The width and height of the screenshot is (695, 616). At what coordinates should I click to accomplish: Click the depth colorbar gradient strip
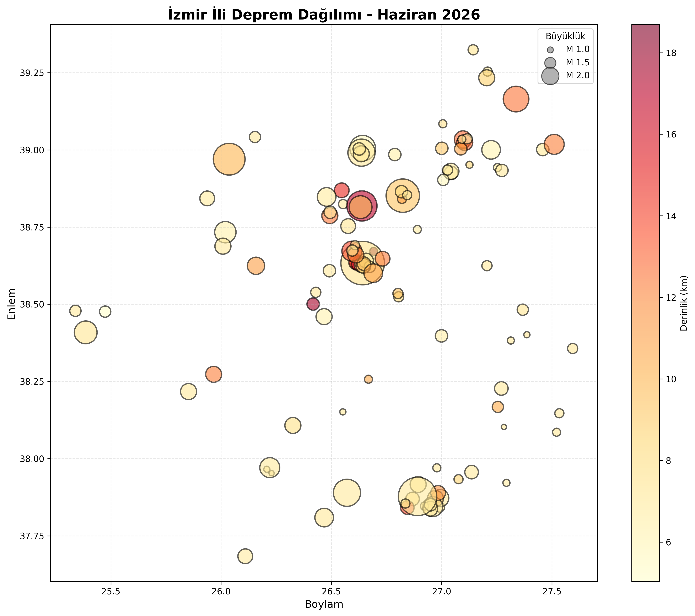pos(645,303)
